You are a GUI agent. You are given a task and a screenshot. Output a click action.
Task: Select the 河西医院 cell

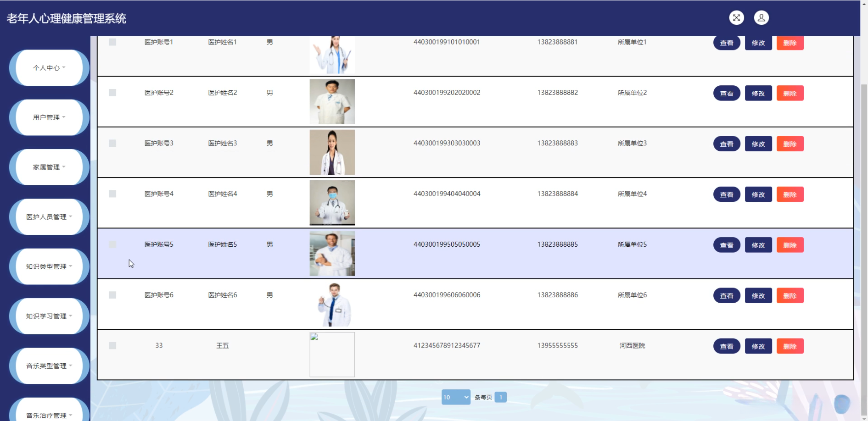point(632,345)
